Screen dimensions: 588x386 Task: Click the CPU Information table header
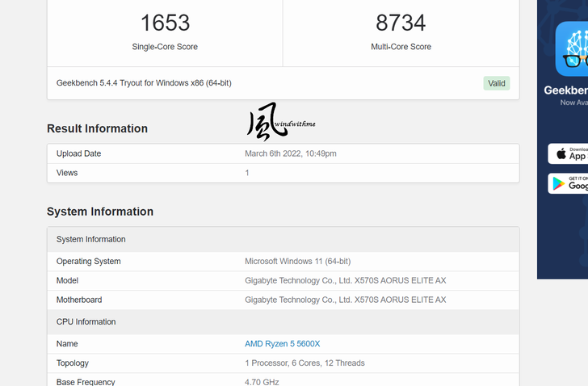point(86,322)
